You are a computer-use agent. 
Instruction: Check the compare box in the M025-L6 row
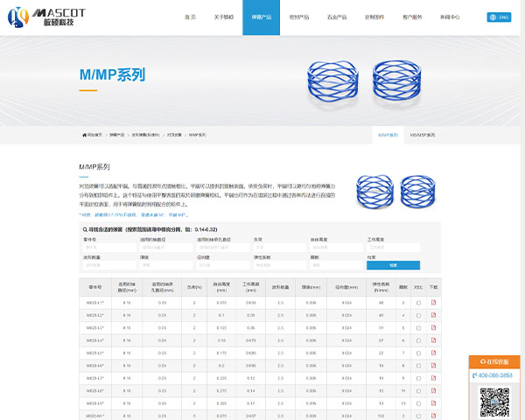[x=418, y=365]
